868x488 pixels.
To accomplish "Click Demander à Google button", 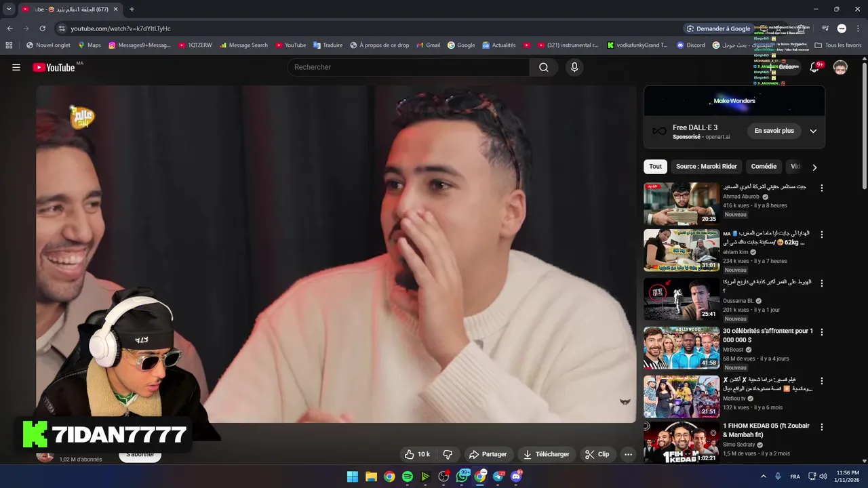I will (x=718, y=28).
